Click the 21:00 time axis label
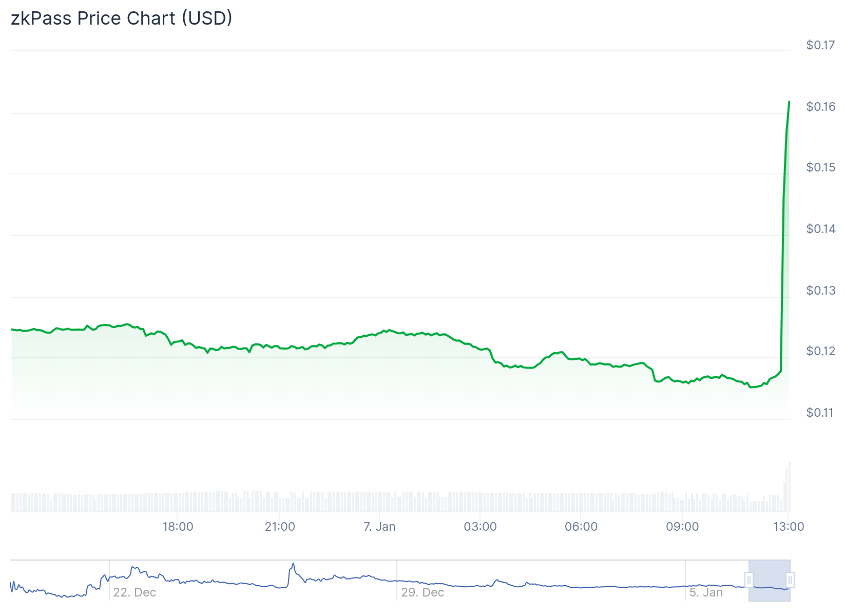This screenshot has width=844, height=616. coord(280,527)
